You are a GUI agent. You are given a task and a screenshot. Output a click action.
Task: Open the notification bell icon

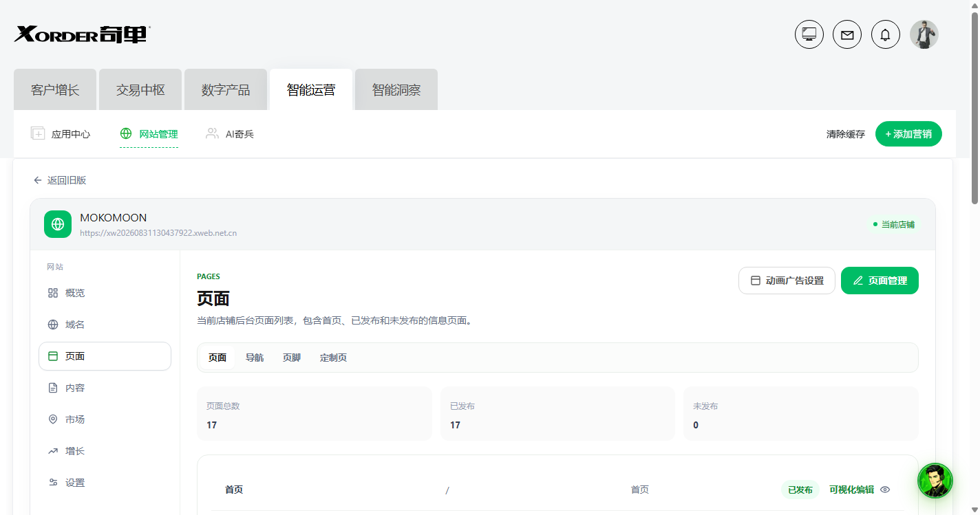(886, 34)
